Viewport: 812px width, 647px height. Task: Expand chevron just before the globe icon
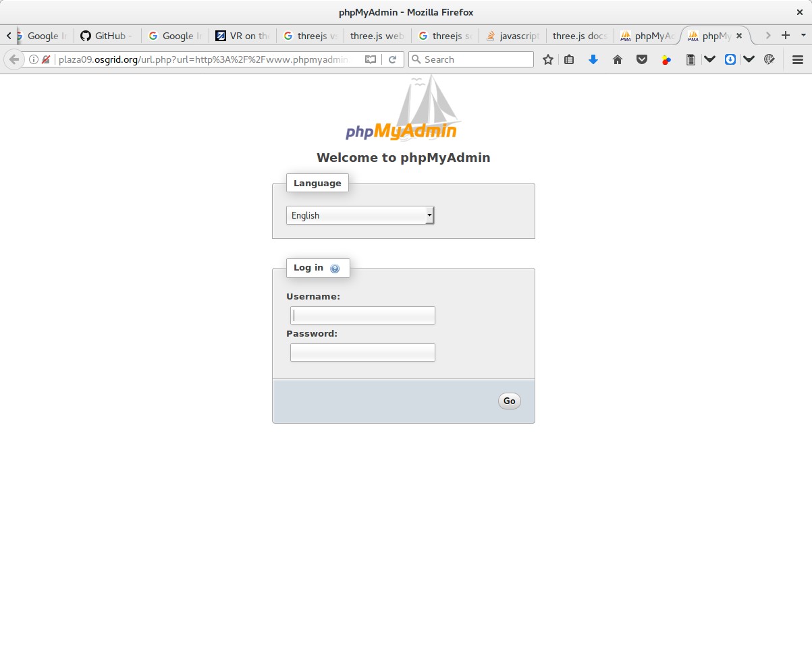[749, 59]
